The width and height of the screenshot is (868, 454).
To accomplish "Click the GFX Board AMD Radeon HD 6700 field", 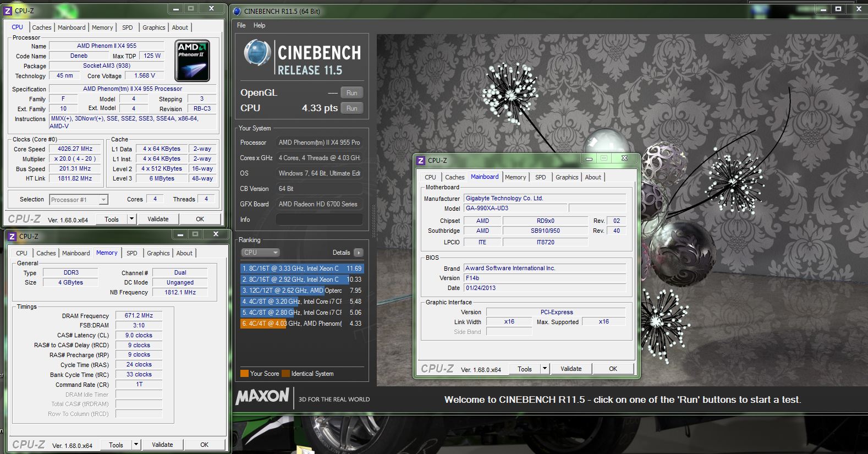I will tap(319, 204).
